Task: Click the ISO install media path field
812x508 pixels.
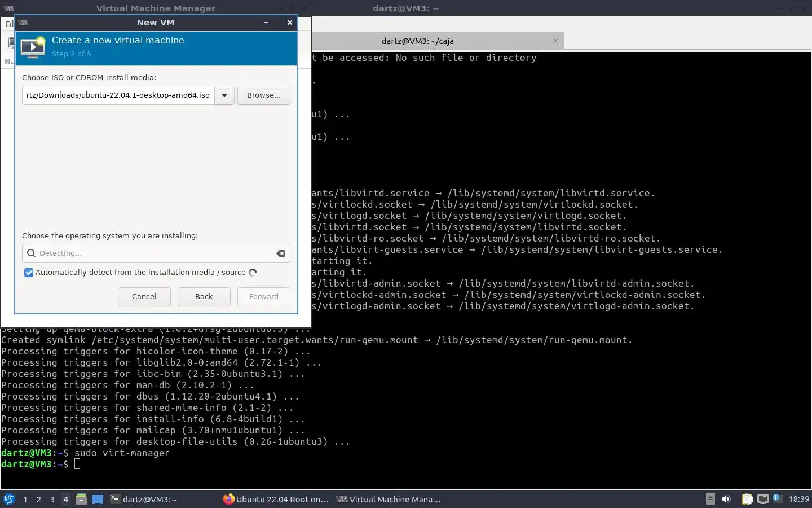Action: (118, 95)
